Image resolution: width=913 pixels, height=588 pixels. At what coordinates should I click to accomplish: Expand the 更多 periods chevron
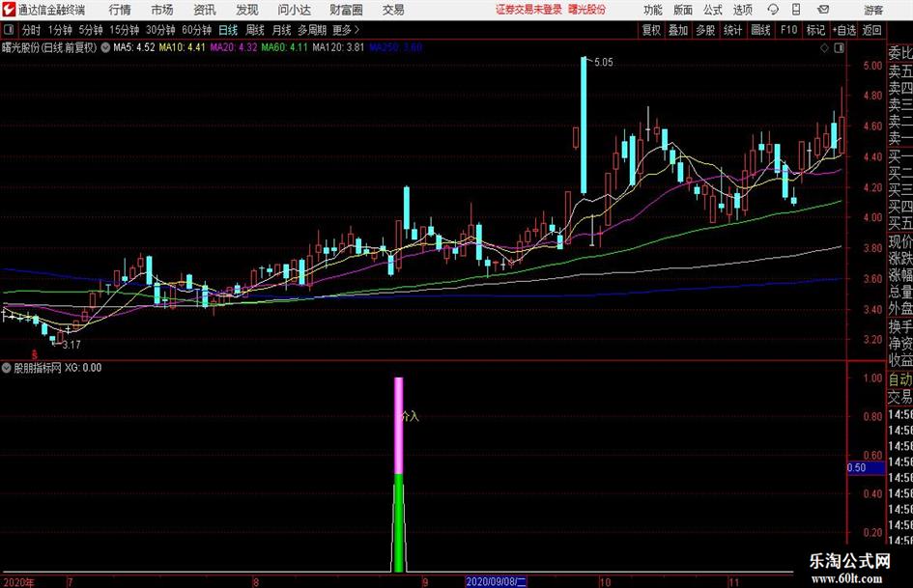357,30
